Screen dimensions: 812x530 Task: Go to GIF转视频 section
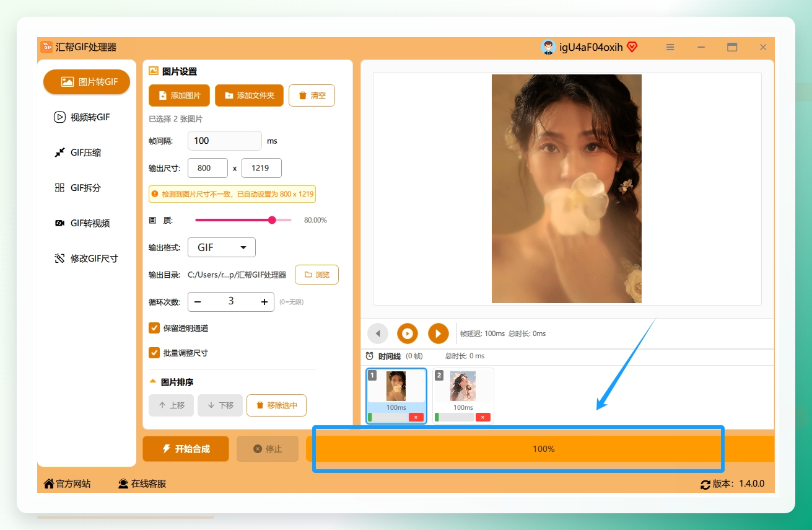(x=87, y=223)
